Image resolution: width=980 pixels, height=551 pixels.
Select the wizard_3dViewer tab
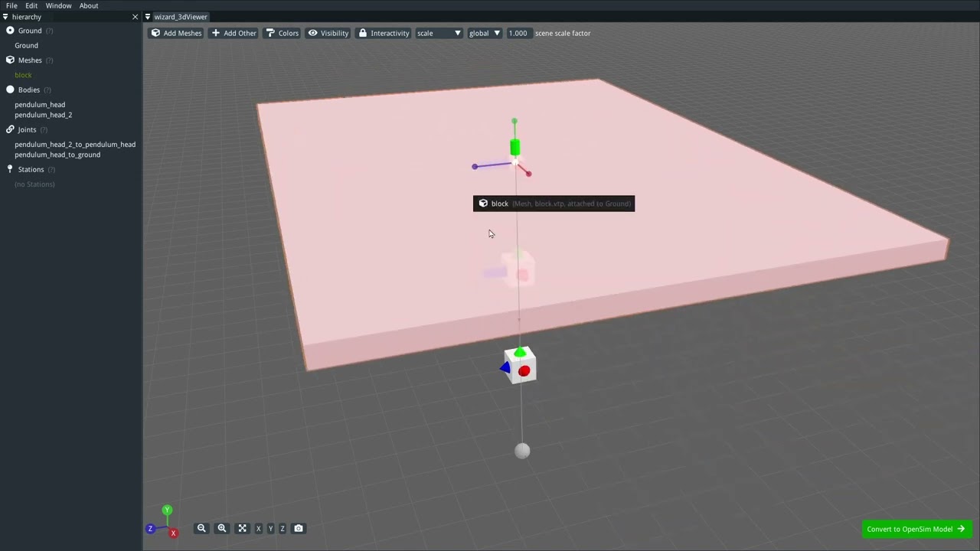[x=181, y=17]
